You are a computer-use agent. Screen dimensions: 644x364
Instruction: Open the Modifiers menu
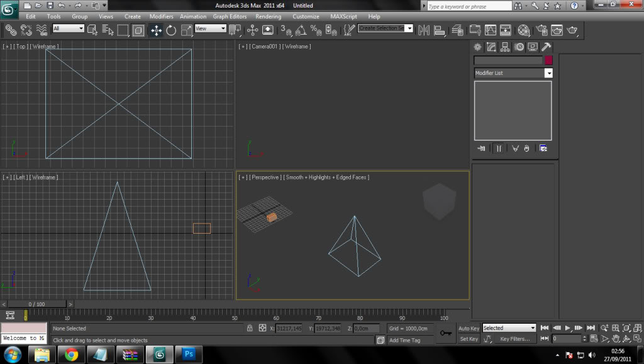pyautogui.click(x=162, y=16)
